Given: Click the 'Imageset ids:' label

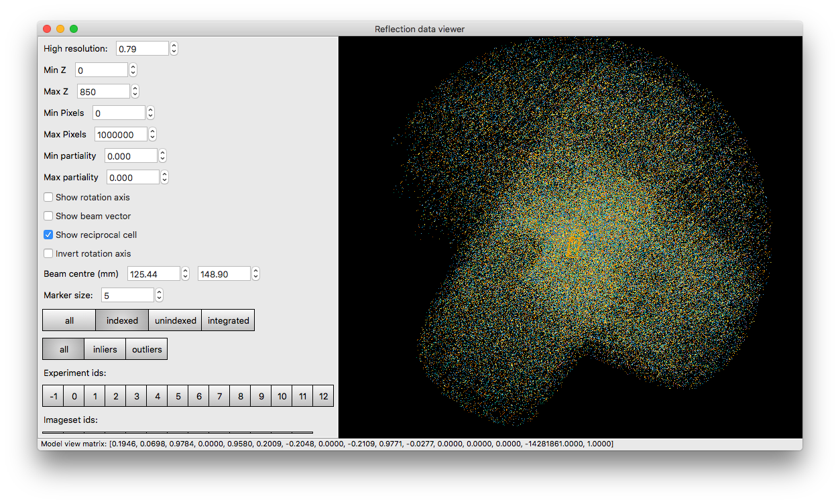Looking at the screenshot, I should coord(70,420).
